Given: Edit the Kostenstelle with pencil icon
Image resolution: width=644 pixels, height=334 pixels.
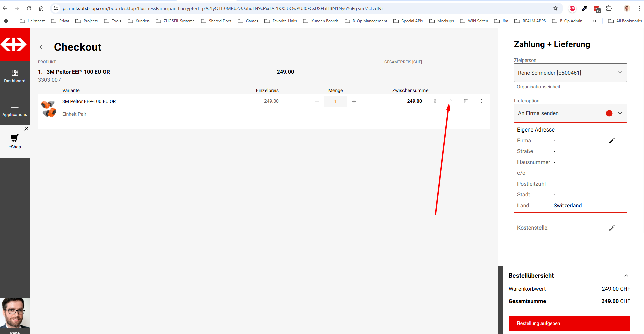Looking at the screenshot, I should (612, 228).
